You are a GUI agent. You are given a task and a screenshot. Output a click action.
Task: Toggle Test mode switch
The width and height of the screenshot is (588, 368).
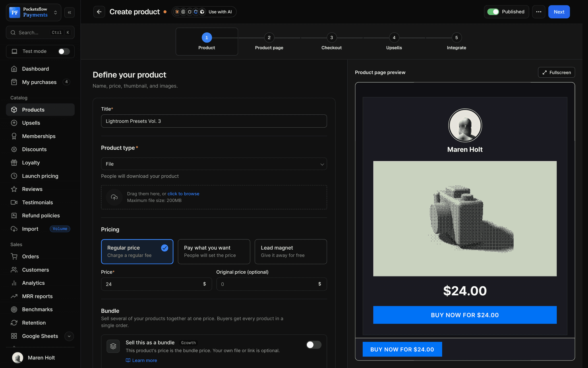[64, 51]
